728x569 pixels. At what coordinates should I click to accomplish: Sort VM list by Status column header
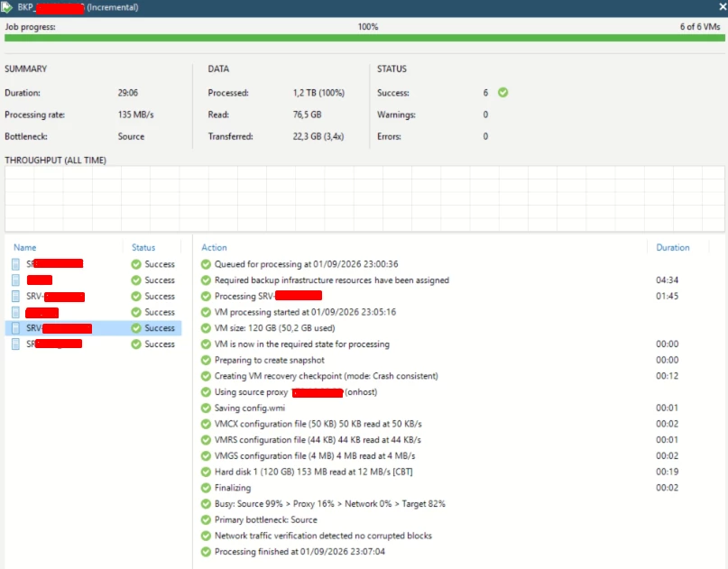click(143, 247)
